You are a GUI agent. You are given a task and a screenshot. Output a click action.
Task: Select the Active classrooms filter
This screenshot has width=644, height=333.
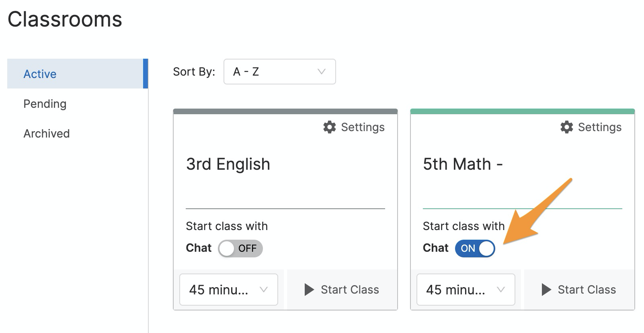click(40, 74)
